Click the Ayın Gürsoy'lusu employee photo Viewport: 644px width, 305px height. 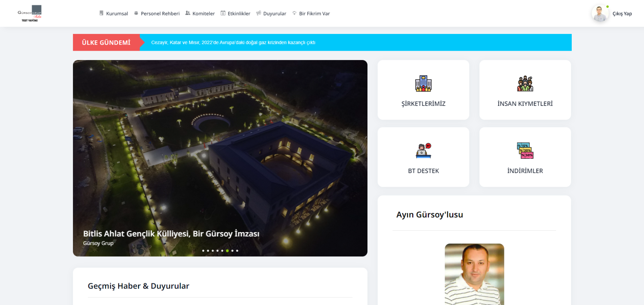474,274
